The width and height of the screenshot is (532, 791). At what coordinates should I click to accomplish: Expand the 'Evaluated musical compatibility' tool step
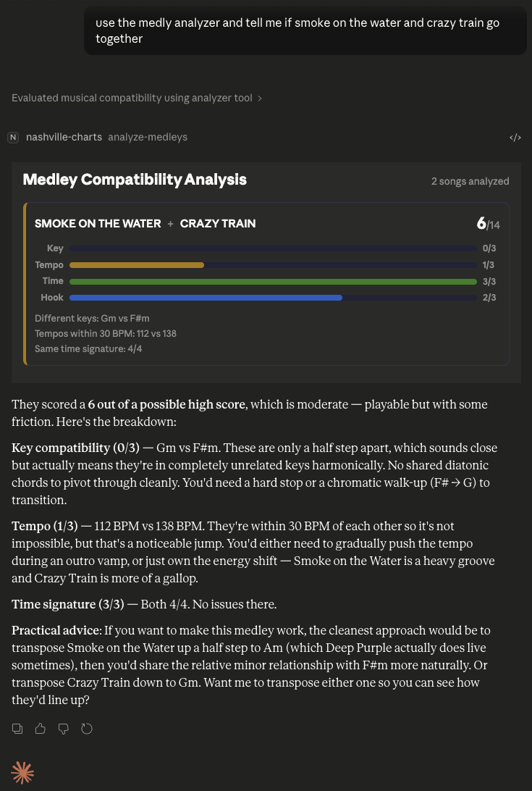tap(137, 98)
